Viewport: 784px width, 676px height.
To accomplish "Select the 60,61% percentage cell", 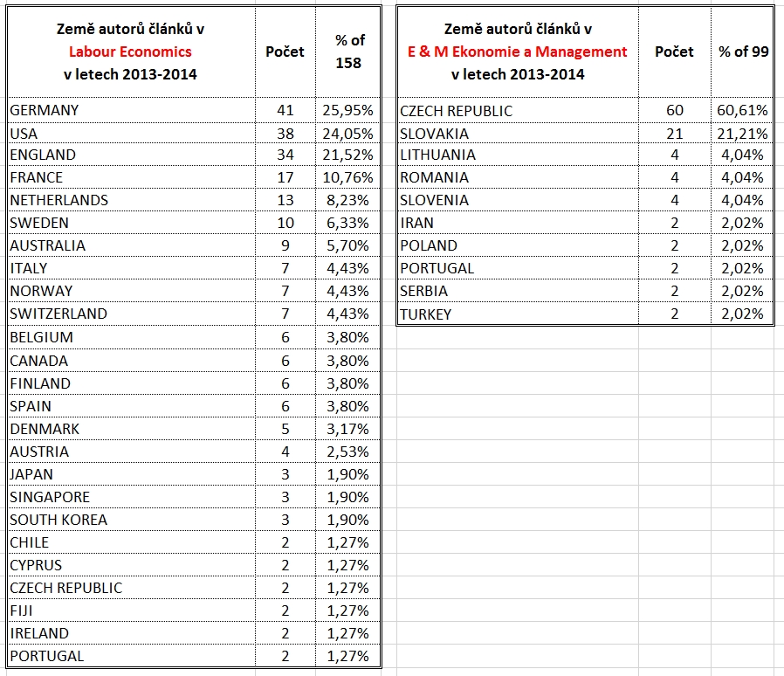I will click(x=743, y=111).
